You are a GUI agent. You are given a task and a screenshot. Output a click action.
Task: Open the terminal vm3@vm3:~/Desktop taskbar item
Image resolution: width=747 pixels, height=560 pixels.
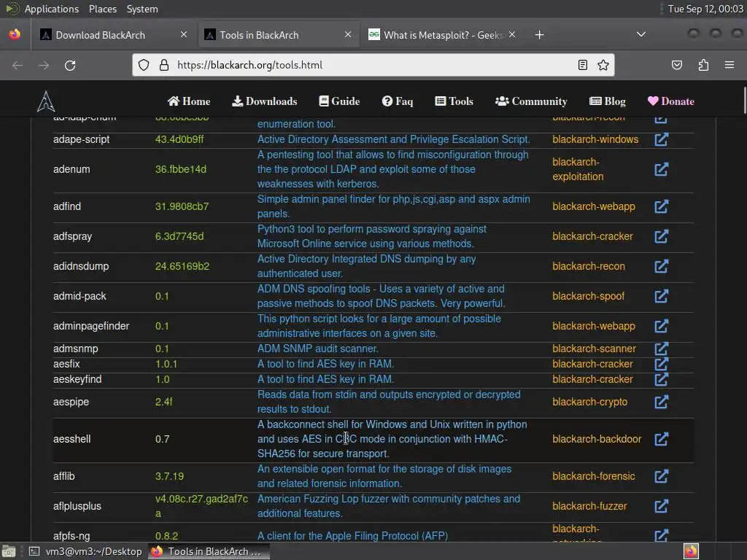click(x=86, y=551)
